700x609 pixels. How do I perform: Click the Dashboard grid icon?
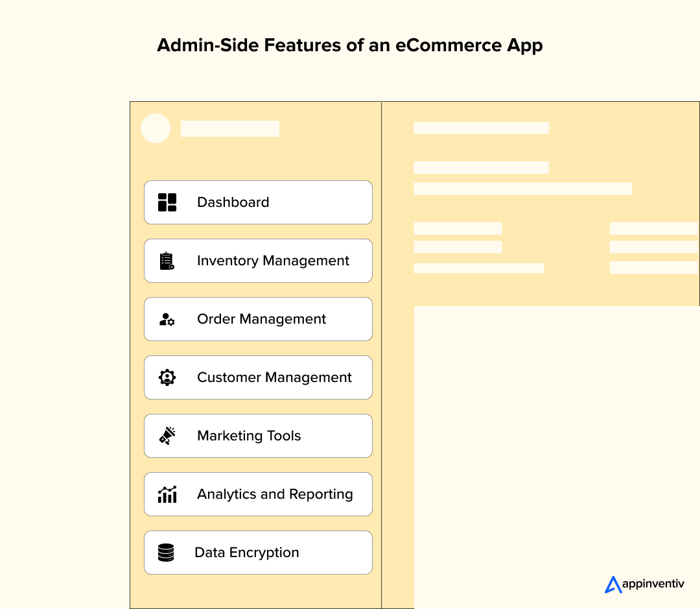[x=167, y=202]
